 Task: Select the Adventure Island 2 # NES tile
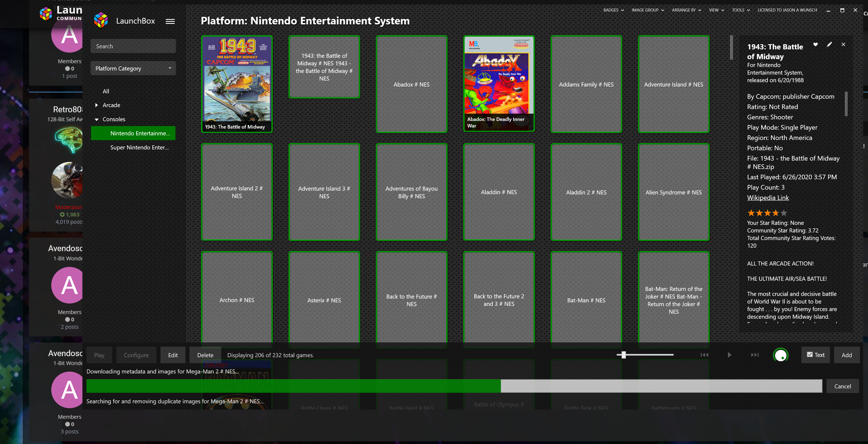237,192
